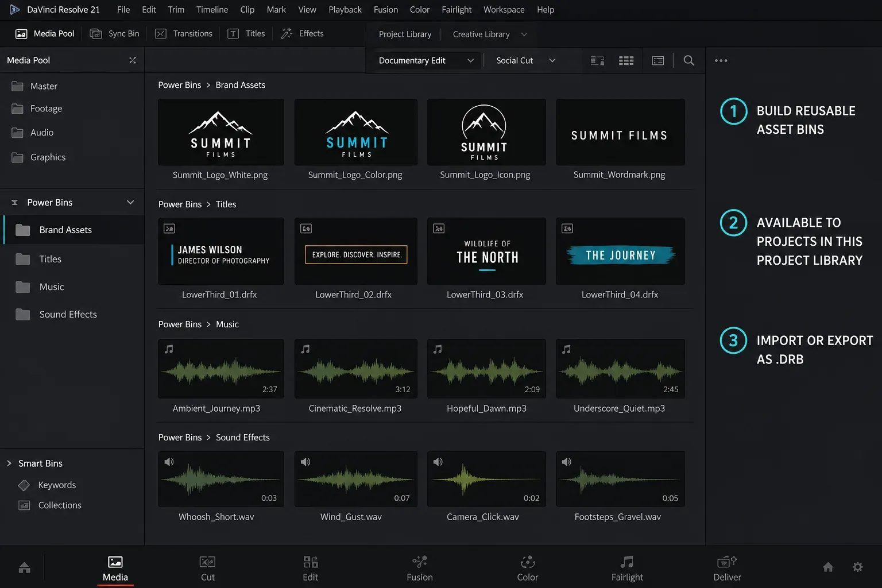
Task: Switch to the Fairlight page
Action: point(627,568)
